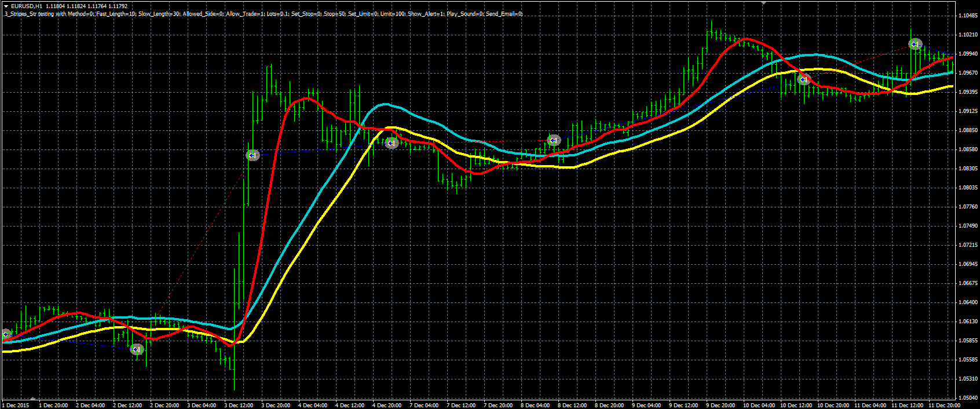Click the 1.06675 price scale label
Screen dimensions: 980x409
(968, 283)
